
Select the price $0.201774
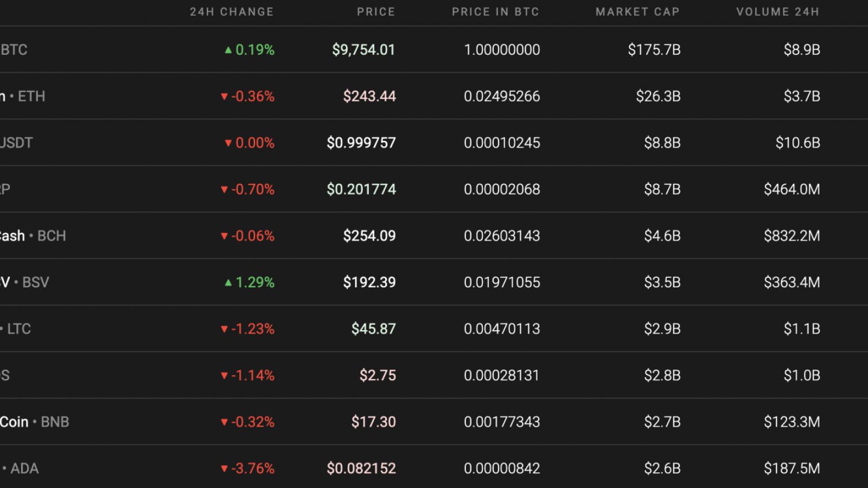click(x=361, y=190)
